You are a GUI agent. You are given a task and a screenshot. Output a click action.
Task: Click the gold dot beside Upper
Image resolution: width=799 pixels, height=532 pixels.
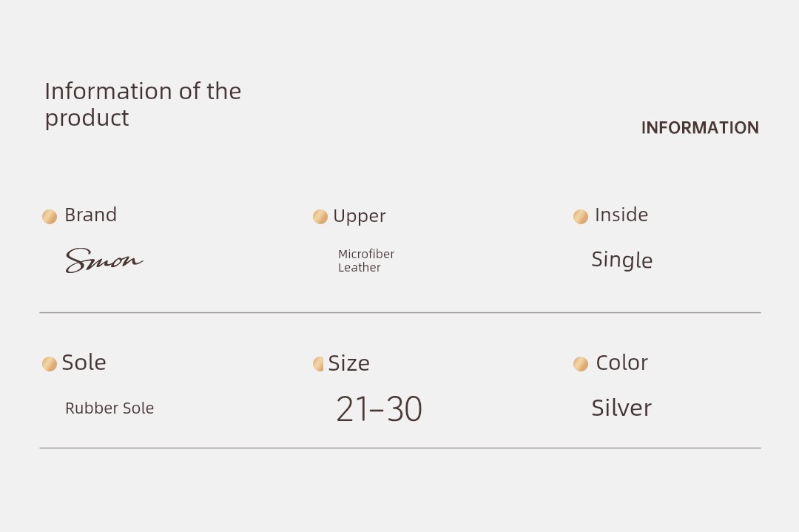[320, 217]
